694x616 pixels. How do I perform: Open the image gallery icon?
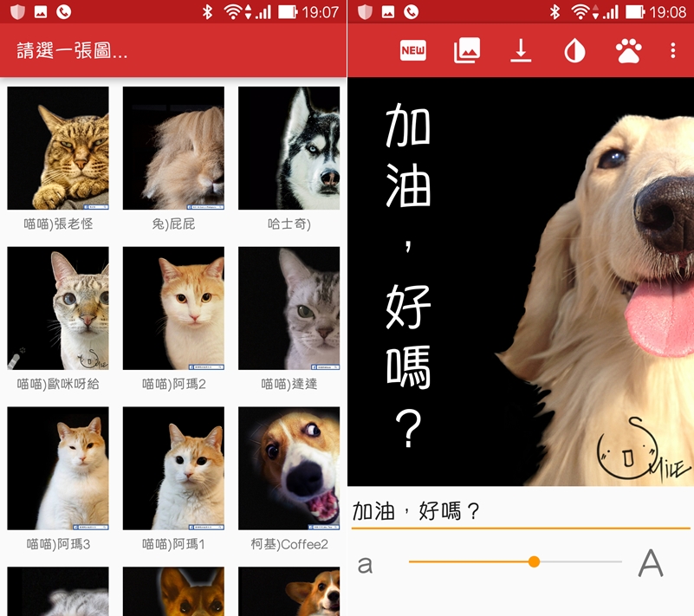click(x=467, y=51)
